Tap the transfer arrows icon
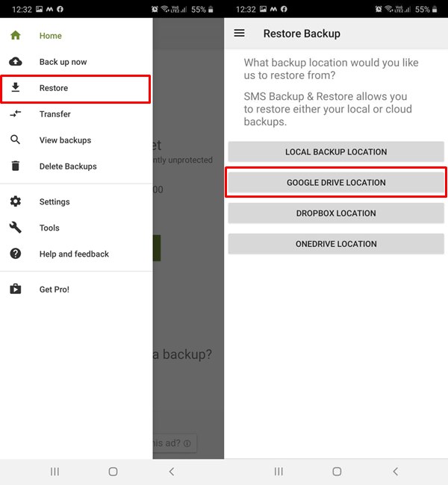This screenshot has width=448, height=485. pos(16,114)
